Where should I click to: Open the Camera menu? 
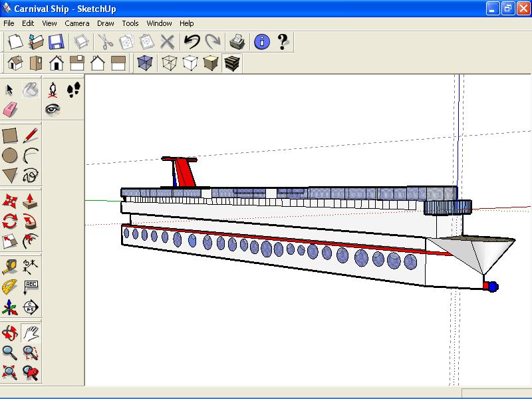tap(77, 23)
